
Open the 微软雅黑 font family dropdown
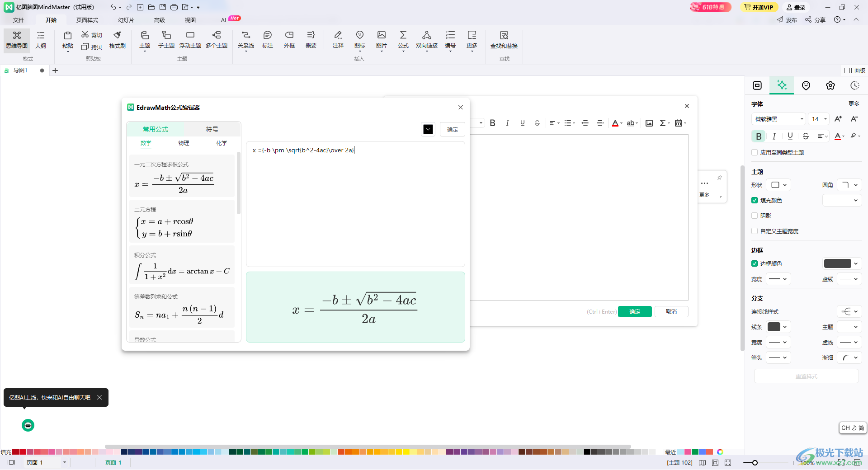click(x=778, y=119)
